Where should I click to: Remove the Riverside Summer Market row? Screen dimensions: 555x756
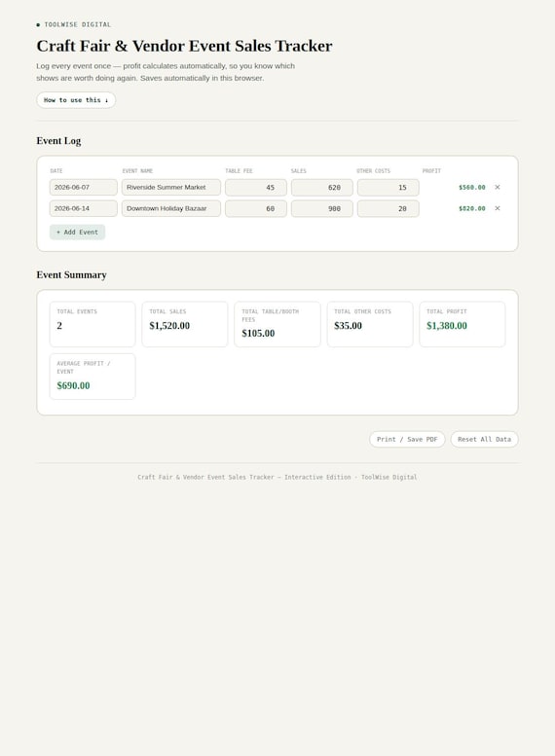[x=498, y=187]
